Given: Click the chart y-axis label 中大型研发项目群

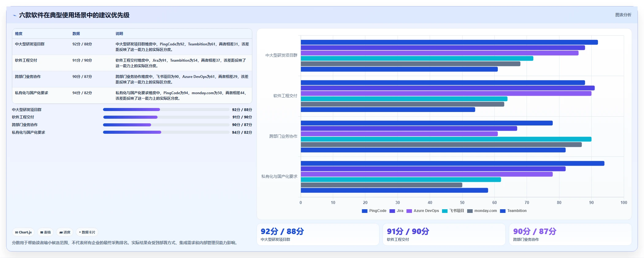Looking at the screenshot, I should 281,55.
